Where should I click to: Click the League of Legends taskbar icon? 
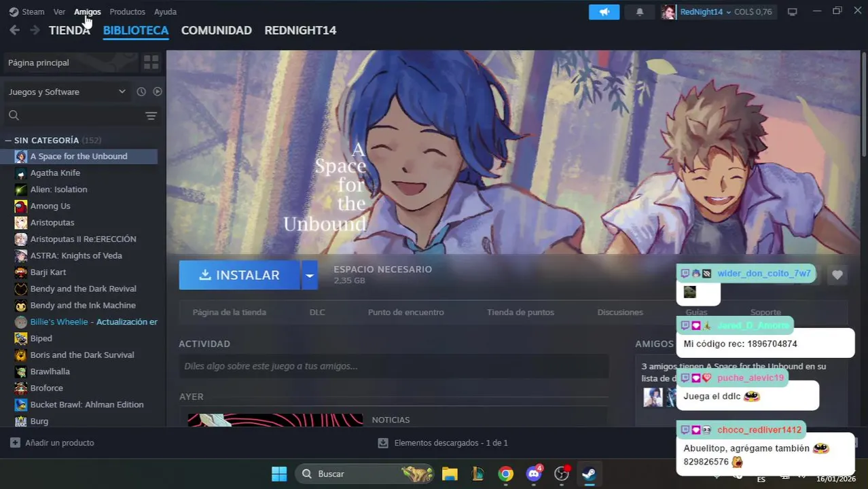pyautogui.click(x=477, y=473)
